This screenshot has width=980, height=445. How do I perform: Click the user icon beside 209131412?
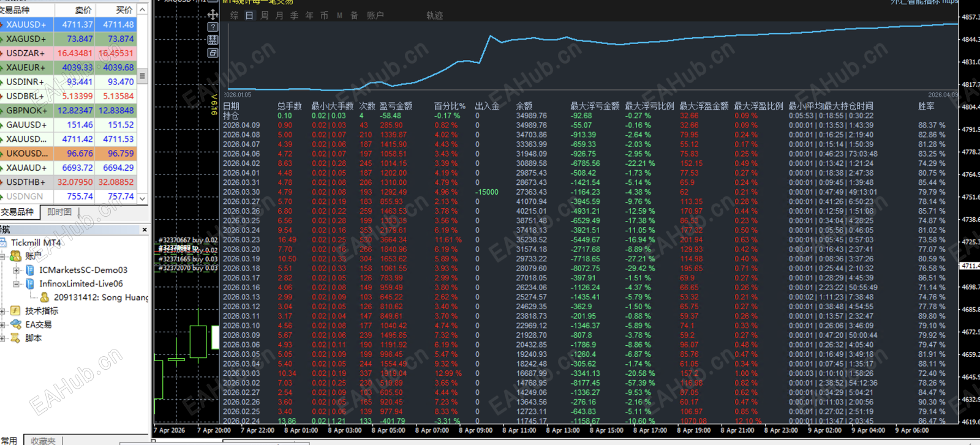(45, 297)
